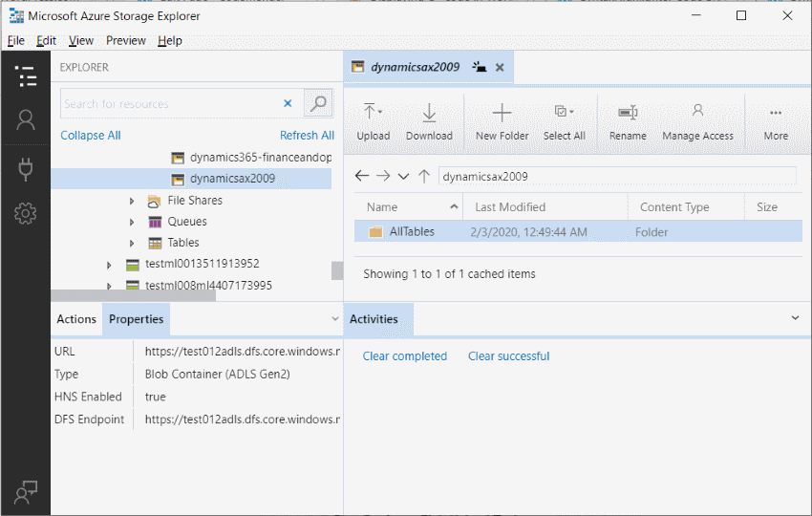Navigate back with the left arrow
812x516 pixels.
click(x=362, y=176)
